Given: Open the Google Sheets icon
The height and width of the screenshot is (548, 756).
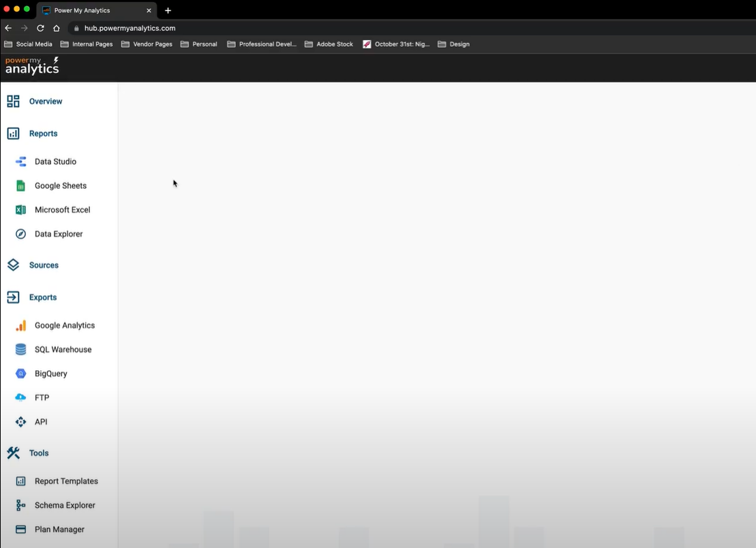Looking at the screenshot, I should point(20,185).
